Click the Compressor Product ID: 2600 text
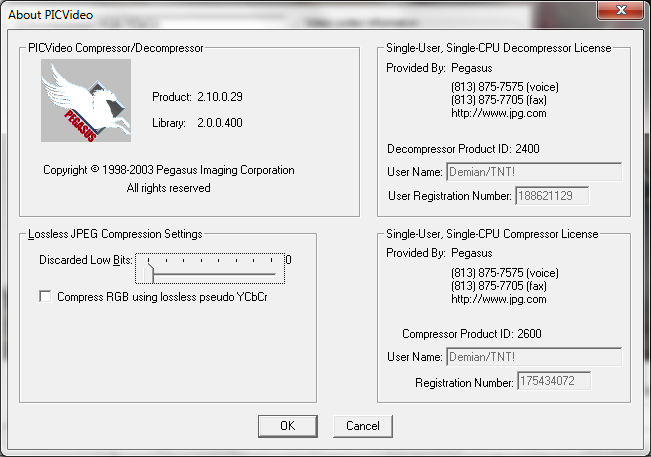The width and height of the screenshot is (651, 457). (472, 334)
